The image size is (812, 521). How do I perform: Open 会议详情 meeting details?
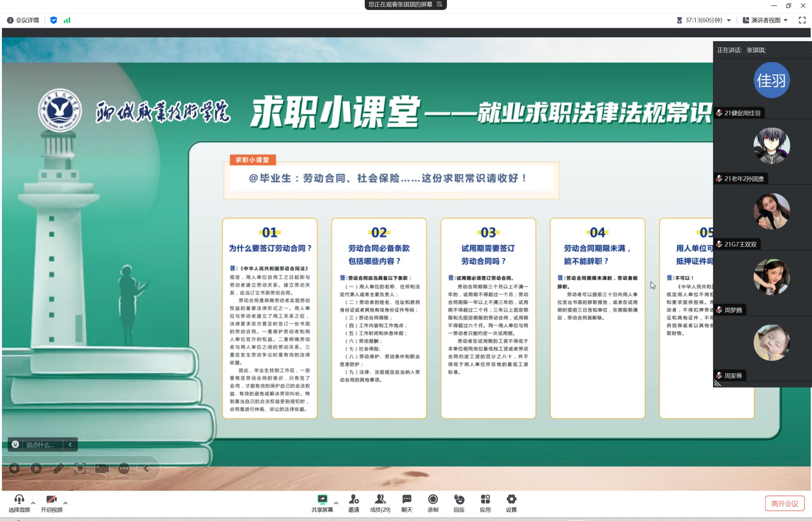(x=23, y=20)
